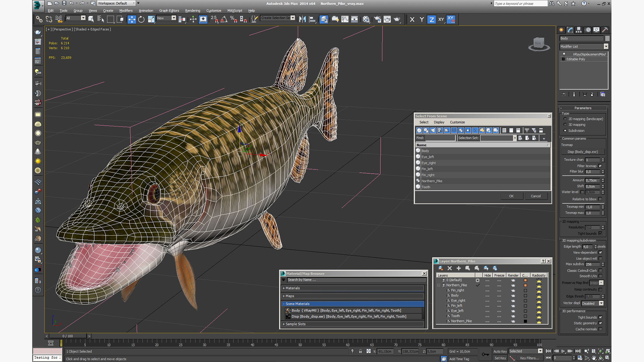644x362 pixels.
Task: Open the Utilities command panel tab
Action: click(x=605, y=30)
